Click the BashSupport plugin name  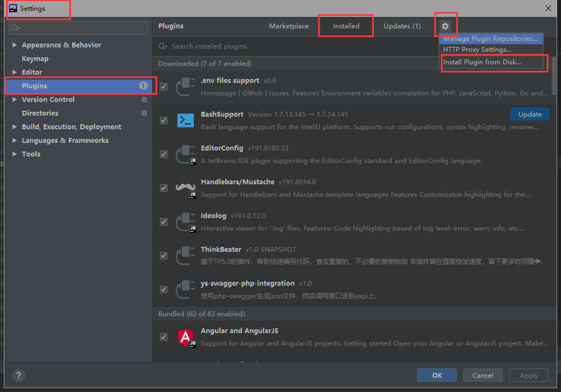(222, 114)
